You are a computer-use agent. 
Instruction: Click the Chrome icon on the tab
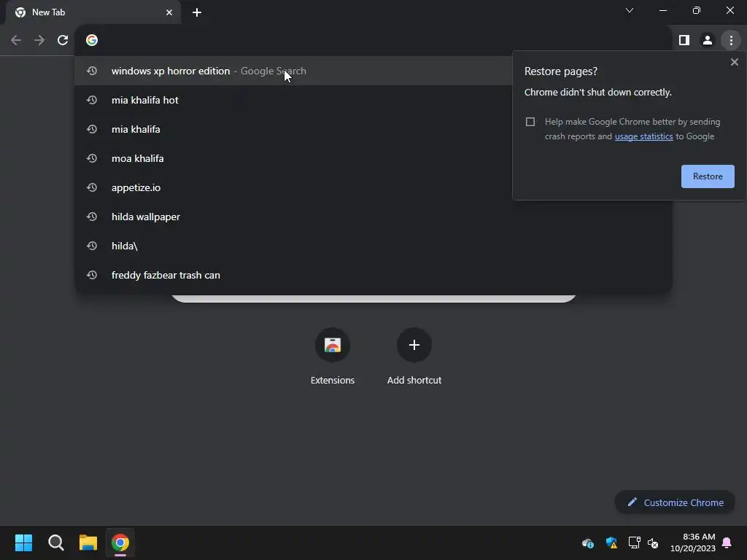click(20, 12)
